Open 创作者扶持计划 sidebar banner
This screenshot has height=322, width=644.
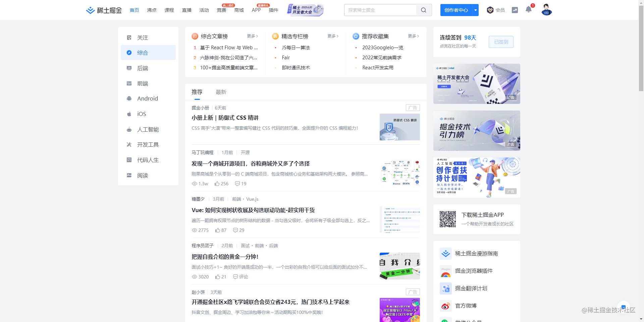pyautogui.click(x=477, y=178)
